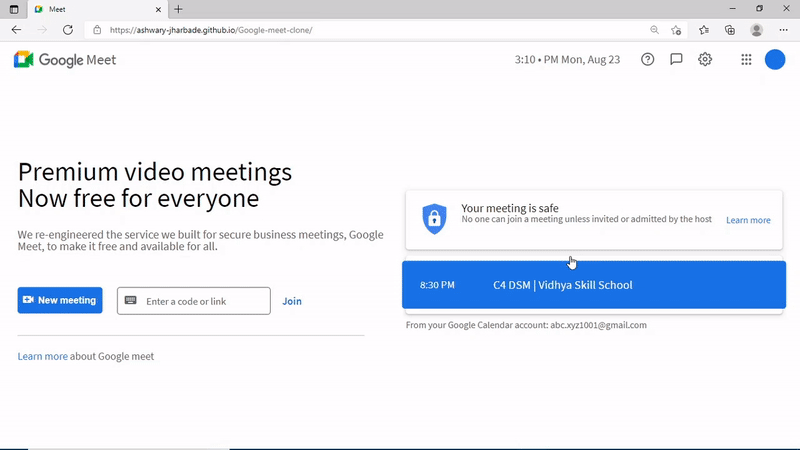This screenshot has width=800, height=450.
Task: Add this page to favorites star icon
Action: pos(676,30)
